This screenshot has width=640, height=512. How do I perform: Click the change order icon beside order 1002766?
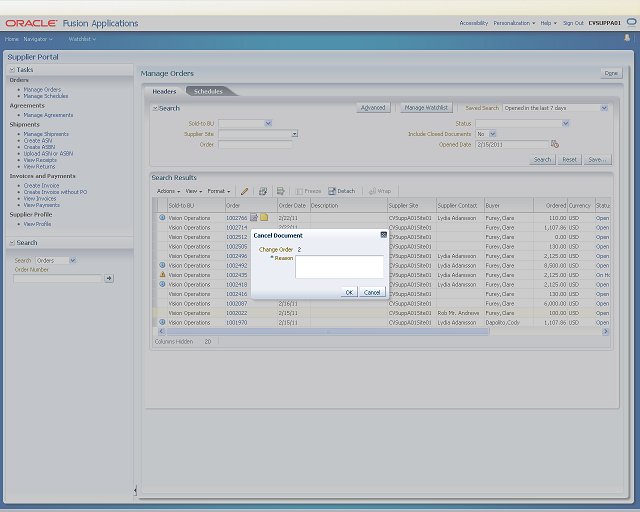click(x=254, y=217)
